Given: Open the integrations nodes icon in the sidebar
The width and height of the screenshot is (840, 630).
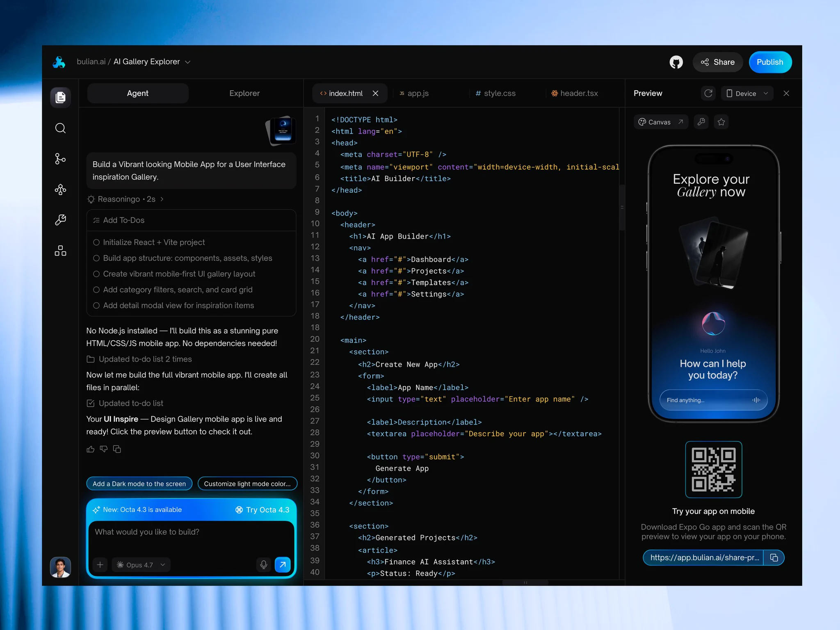Looking at the screenshot, I should (60, 189).
